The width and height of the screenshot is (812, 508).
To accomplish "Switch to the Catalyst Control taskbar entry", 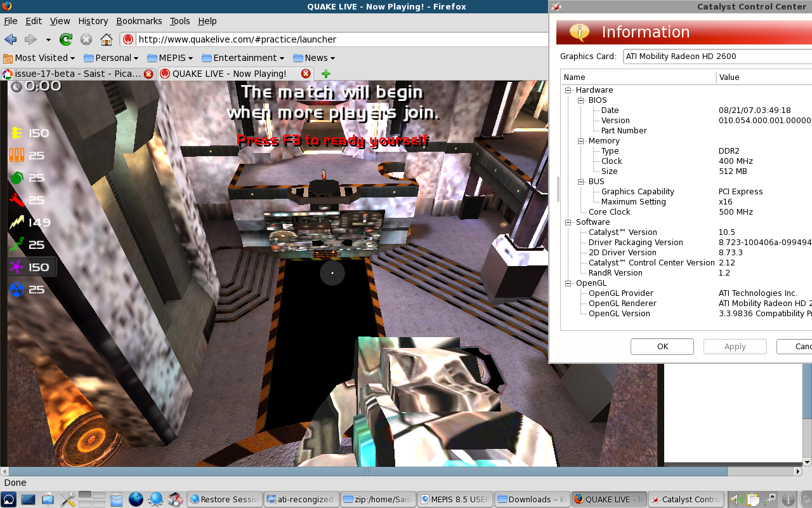I will 685,500.
